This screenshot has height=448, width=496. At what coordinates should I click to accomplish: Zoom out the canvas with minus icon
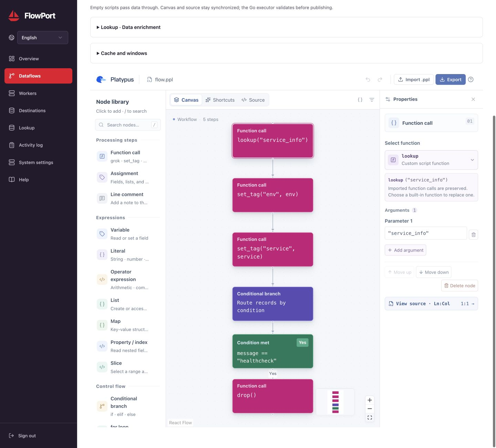[370, 409]
